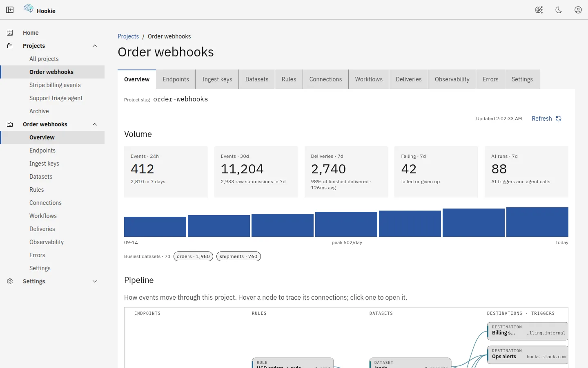Collapse the Projects section chevron
The width and height of the screenshot is (588, 368).
pyautogui.click(x=95, y=46)
